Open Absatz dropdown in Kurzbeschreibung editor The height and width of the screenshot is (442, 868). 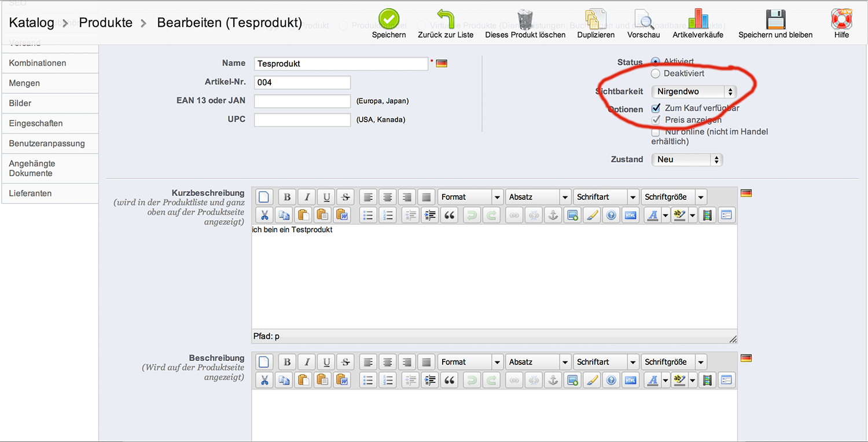tap(538, 197)
